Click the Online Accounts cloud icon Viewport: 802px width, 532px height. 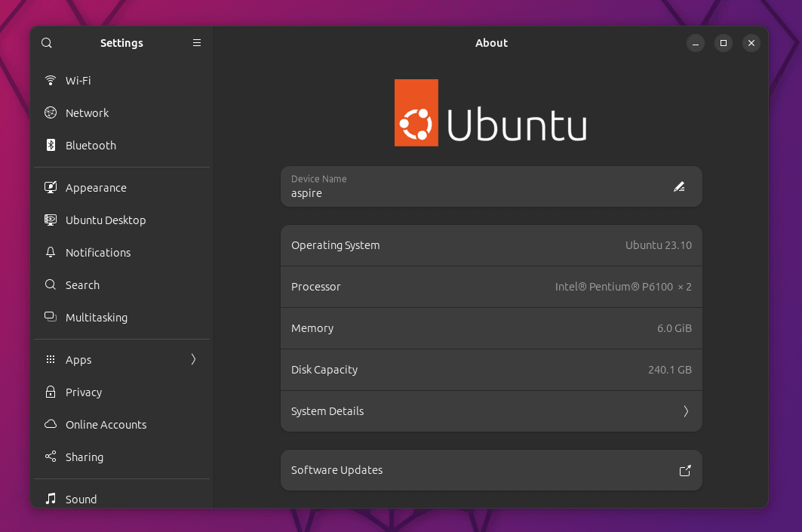(x=50, y=424)
